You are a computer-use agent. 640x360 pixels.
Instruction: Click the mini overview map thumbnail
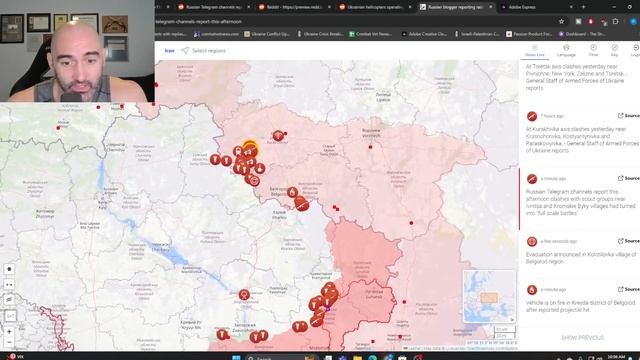489,296
